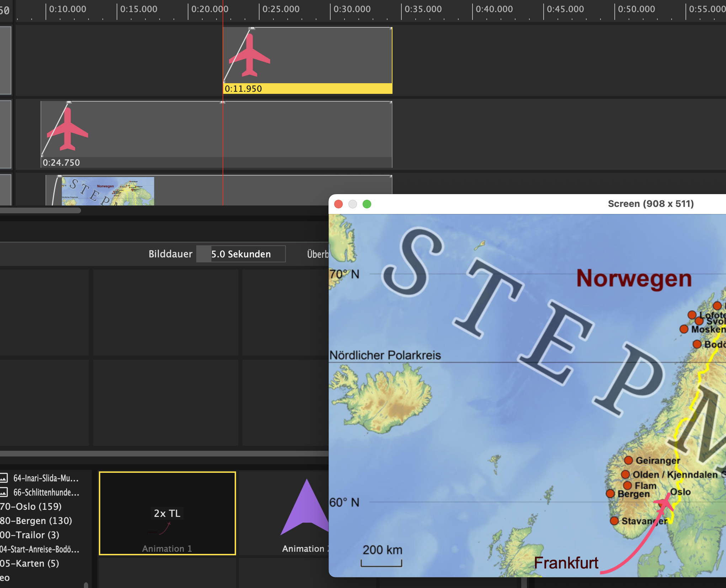Click the Oslo label in the Screen preview
Image resolution: width=726 pixels, height=588 pixels.
[680, 492]
